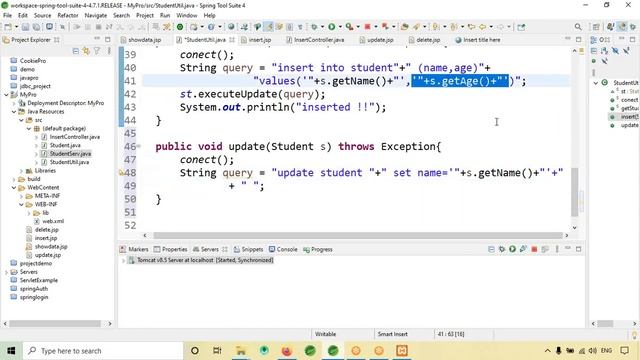Expand the Libraries node
Viewport: 640px width, 360px height.
[21, 171]
